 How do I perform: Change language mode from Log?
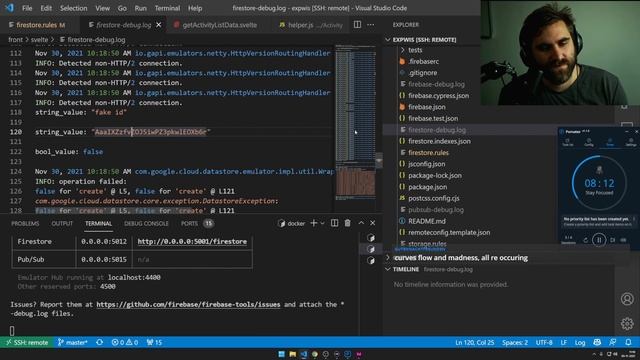tap(580, 342)
